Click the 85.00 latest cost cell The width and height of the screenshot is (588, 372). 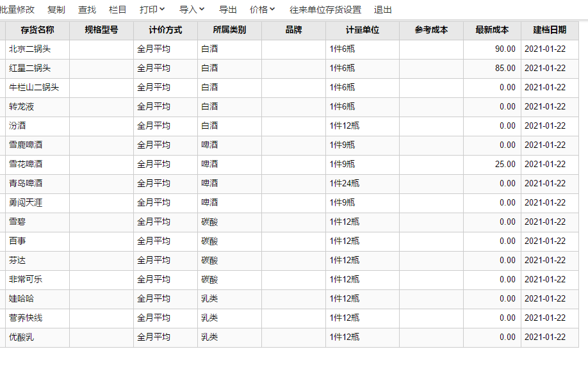coord(492,69)
